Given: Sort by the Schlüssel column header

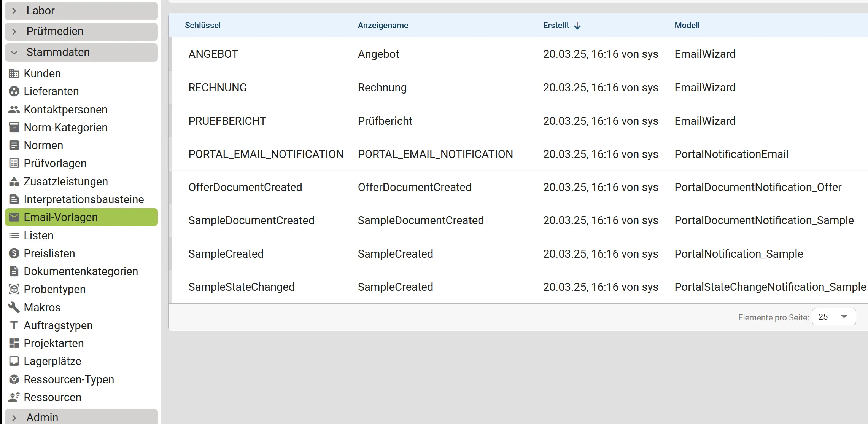Looking at the screenshot, I should [202, 26].
